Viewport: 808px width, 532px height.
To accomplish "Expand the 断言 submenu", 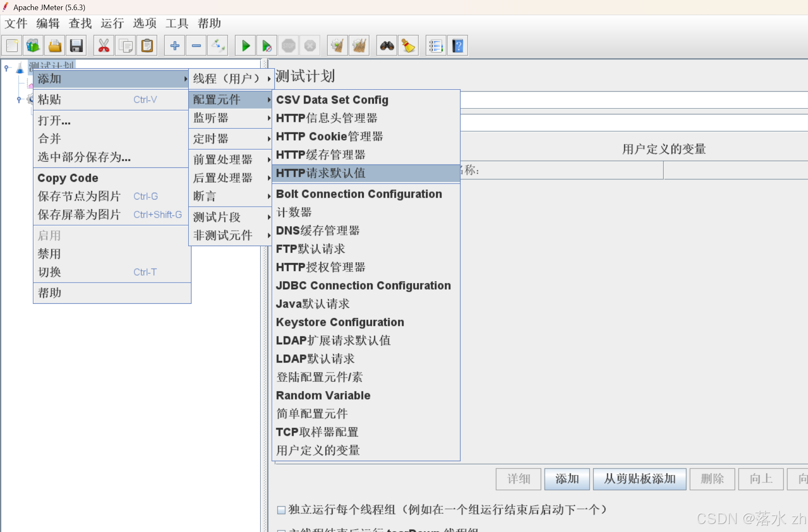I will coord(231,196).
